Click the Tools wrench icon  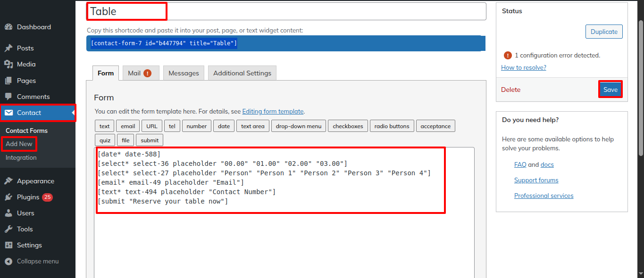pyautogui.click(x=8, y=229)
